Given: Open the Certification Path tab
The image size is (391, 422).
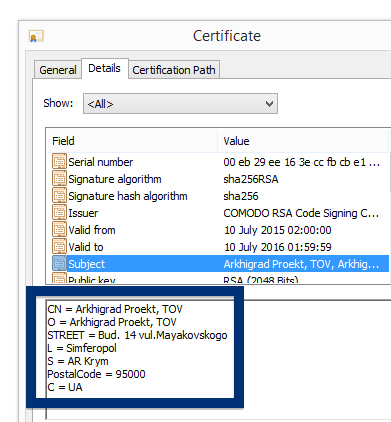Looking at the screenshot, I should pos(174,70).
